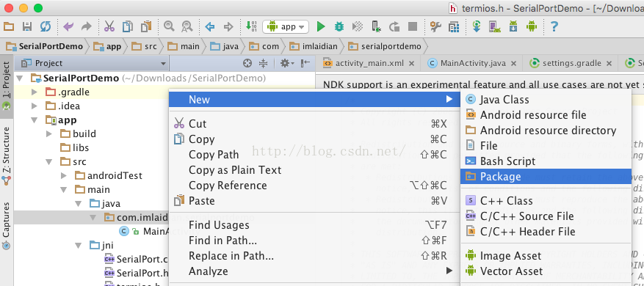Navigate Back with the left arrow icon
Screen dimensions: 644x286
(210, 27)
